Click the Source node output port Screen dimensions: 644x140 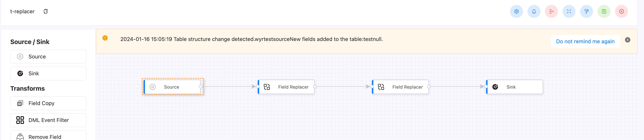tap(201, 87)
